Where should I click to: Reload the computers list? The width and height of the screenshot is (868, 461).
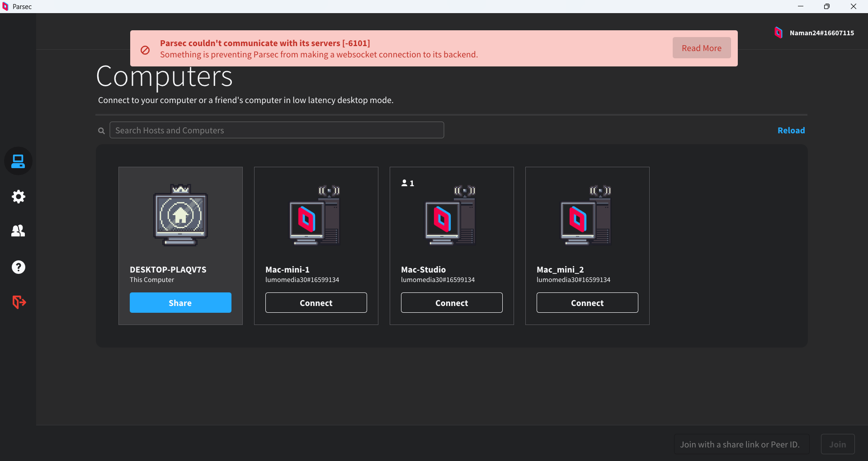click(791, 131)
